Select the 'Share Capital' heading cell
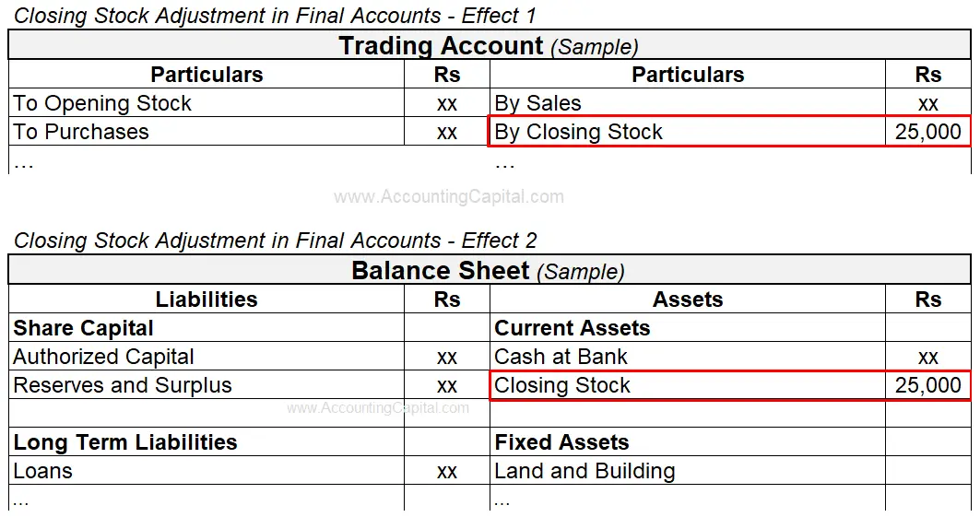The image size is (980, 517). point(84,328)
